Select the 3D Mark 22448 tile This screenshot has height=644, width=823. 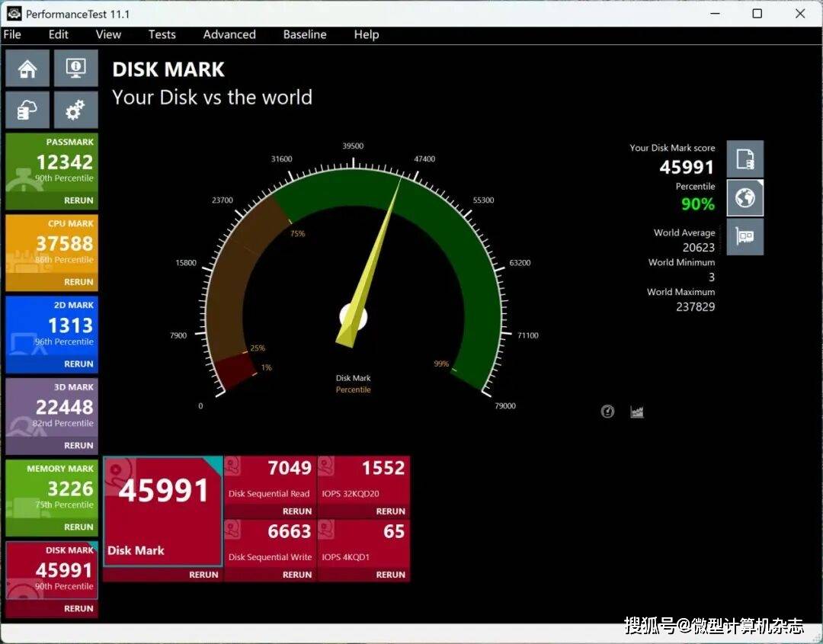pos(52,409)
